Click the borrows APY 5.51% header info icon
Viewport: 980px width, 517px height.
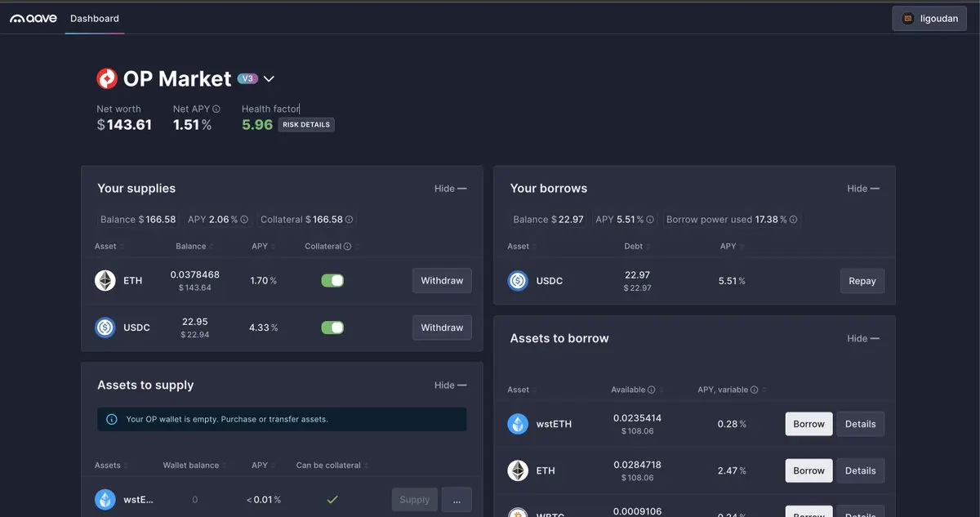pos(650,220)
